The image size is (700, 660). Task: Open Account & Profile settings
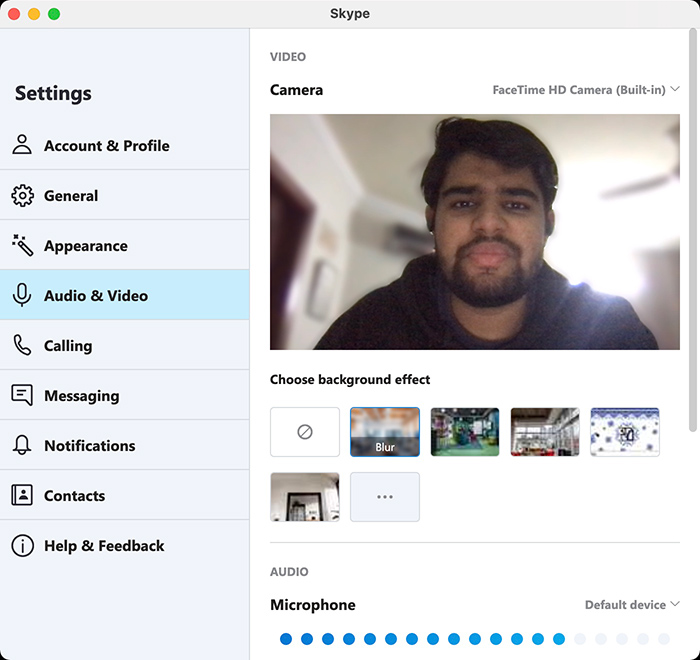125,145
